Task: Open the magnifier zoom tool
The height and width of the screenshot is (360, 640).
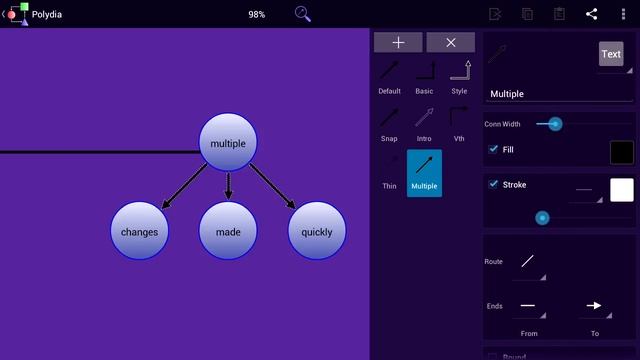Action: point(302,14)
